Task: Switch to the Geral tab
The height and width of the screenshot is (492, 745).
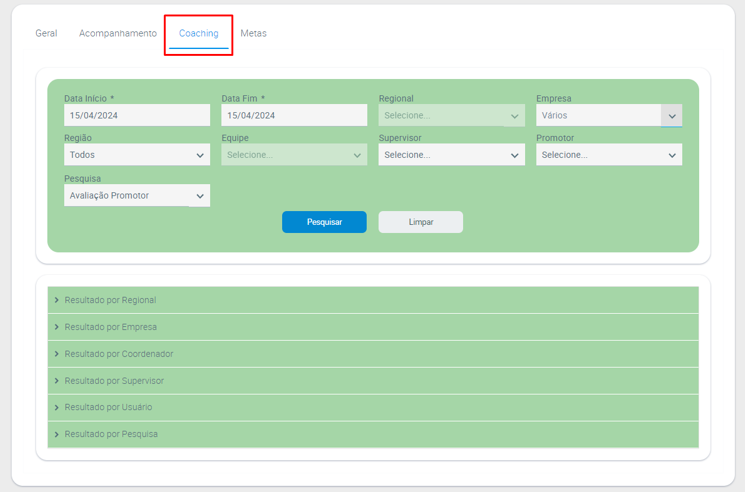Action: [46, 33]
